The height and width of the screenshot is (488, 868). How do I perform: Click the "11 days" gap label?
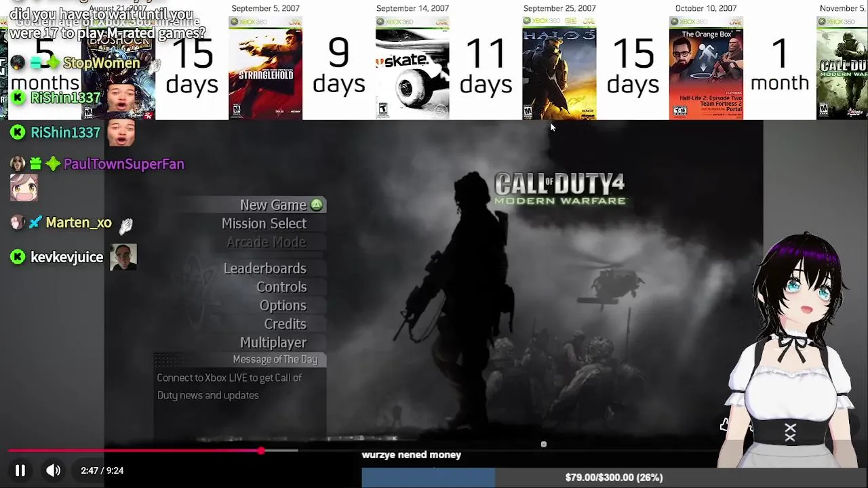[x=486, y=65]
